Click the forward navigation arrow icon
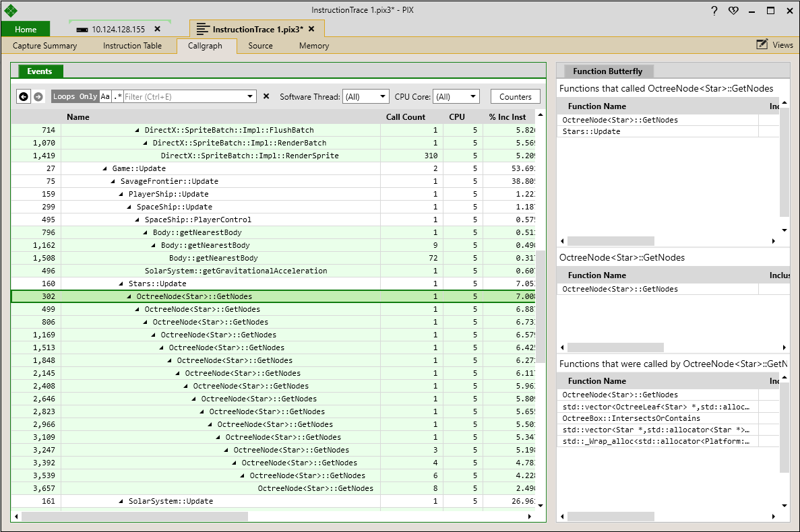The image size is (800, 532). [38, 96]
